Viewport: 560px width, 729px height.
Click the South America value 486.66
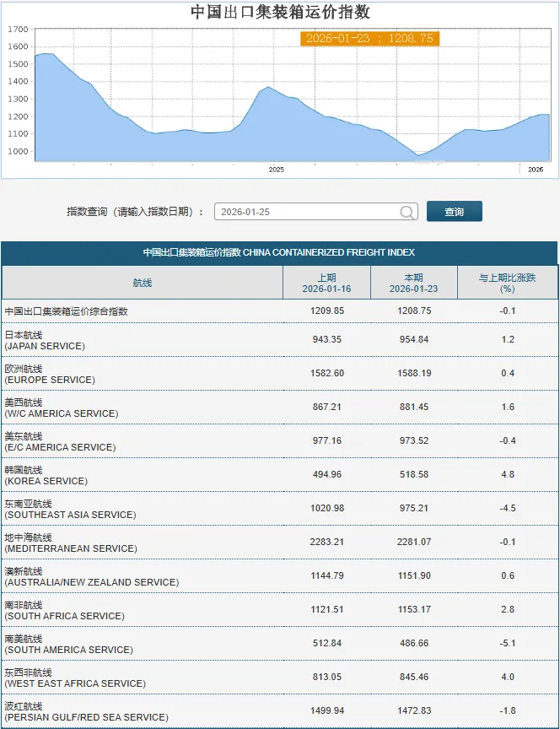coord(414,644)
